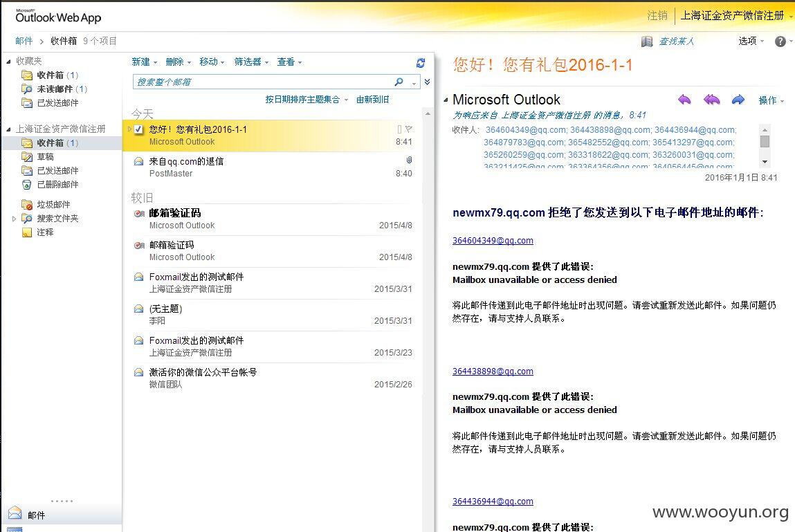Click the 未读邮件 search folder icon in favorites
This screenshot has height=532, width=795.
(27, 89)
